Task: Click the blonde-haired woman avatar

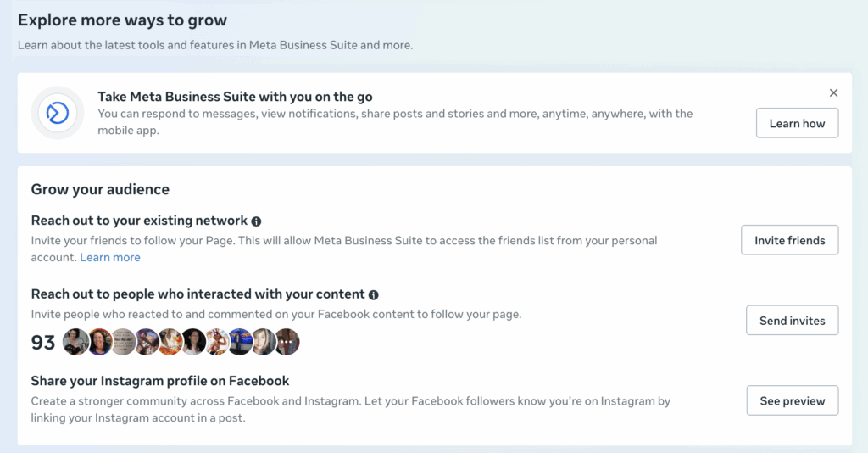Action: [x=263, y=342]
